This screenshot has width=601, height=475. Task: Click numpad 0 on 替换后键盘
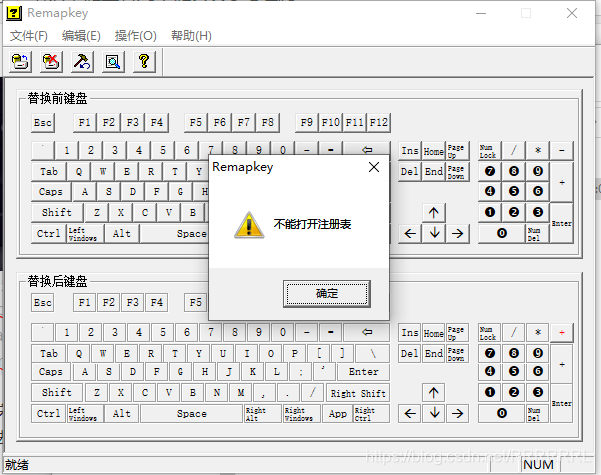502,413
